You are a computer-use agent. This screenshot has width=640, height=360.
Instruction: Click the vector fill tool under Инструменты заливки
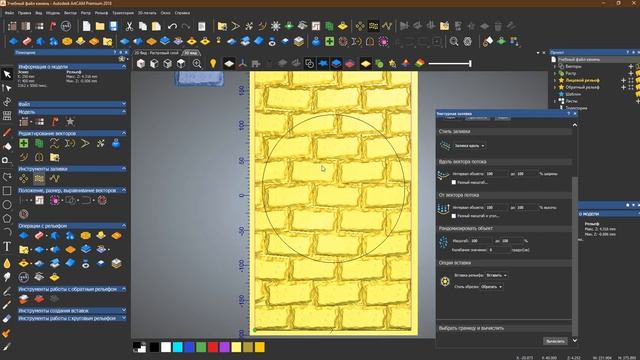coord(39,178)
